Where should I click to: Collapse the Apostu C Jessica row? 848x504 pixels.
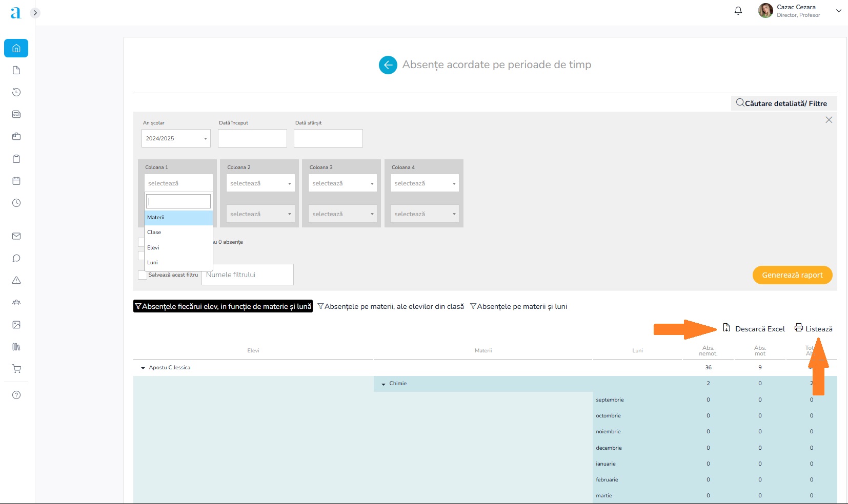coord(143,368)
